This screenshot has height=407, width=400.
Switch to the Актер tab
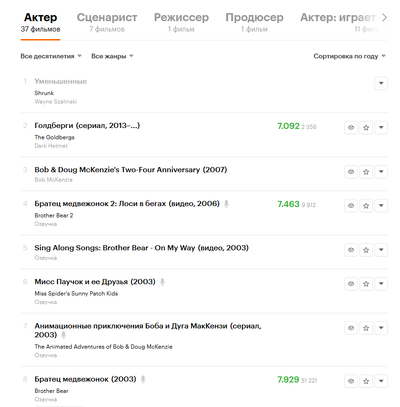pos(40,22)
